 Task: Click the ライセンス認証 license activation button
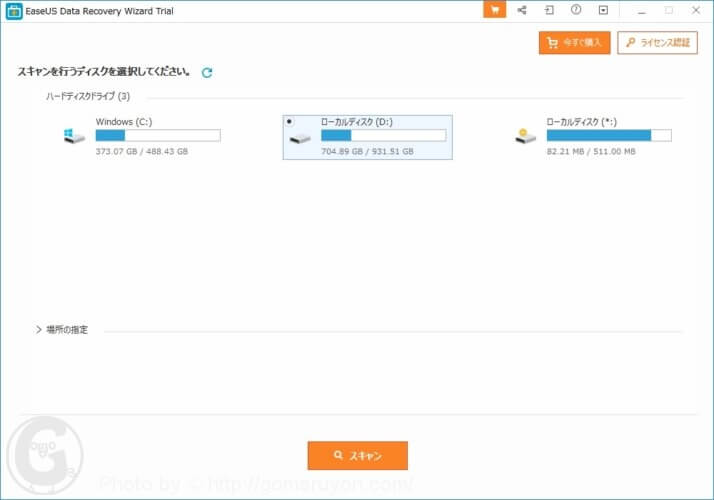click(x=658, y=43)
